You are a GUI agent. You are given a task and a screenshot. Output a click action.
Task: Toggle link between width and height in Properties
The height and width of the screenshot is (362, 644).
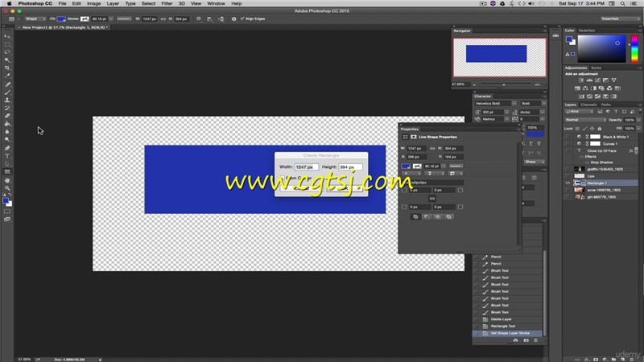(x=432, y=148)
